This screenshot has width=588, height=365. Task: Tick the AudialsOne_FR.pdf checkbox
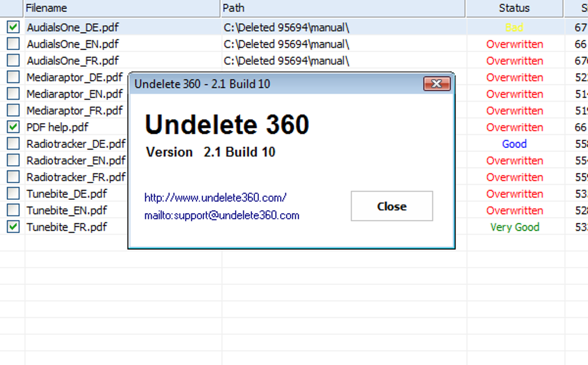coord(13,60)
